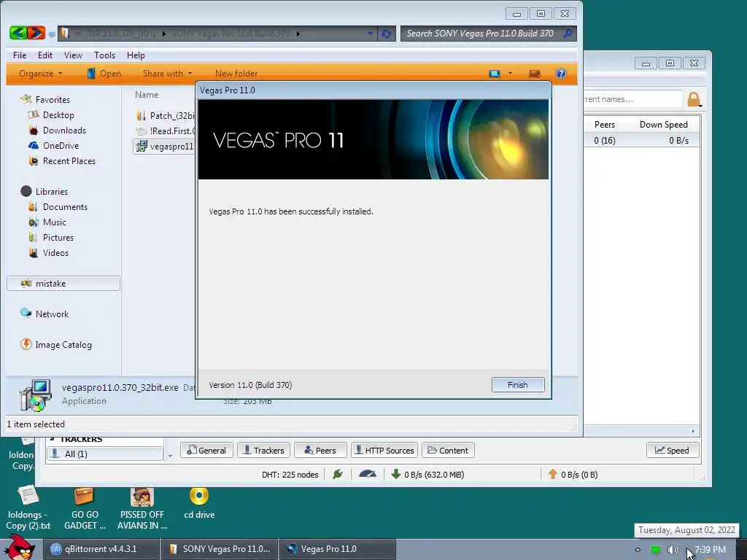
Task: Open the Help menu in Explorer
Action: (136, 55)
